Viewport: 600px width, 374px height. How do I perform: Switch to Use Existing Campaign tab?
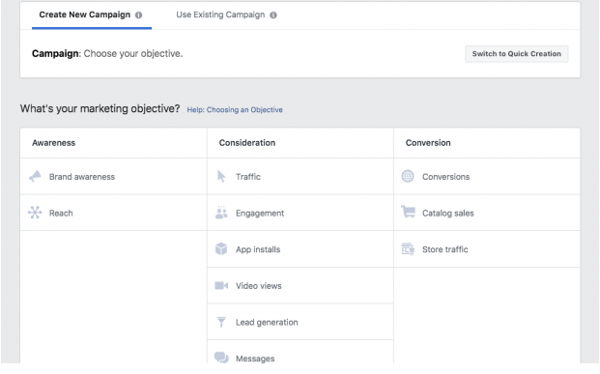[220, 15]
